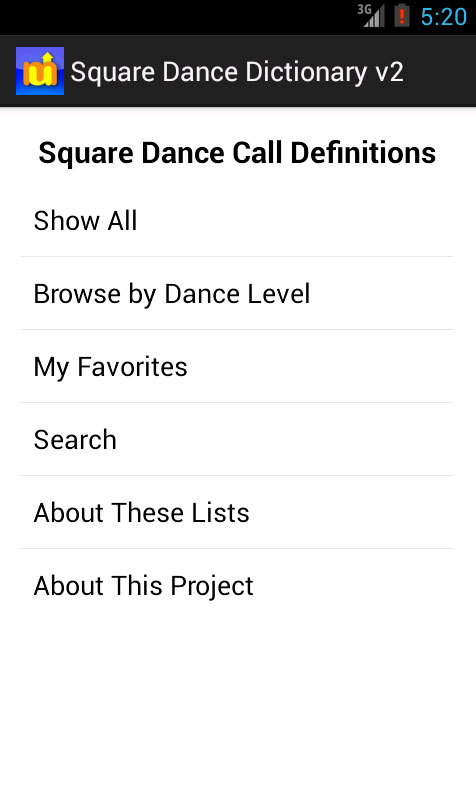Open About This Project
476x796 pixels.
[x=237, y=585]
